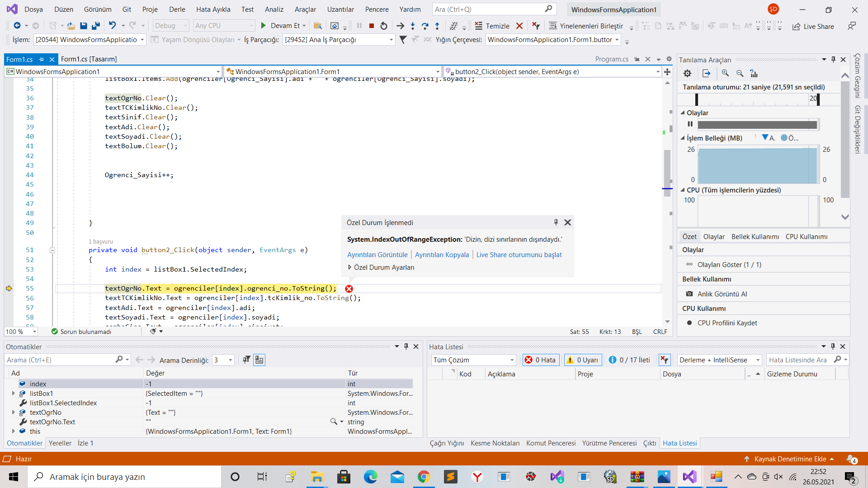Click the Save All toolbar icon
Image resolution: width=868 pixels, height=488 pixels.
tap(95, 26)
